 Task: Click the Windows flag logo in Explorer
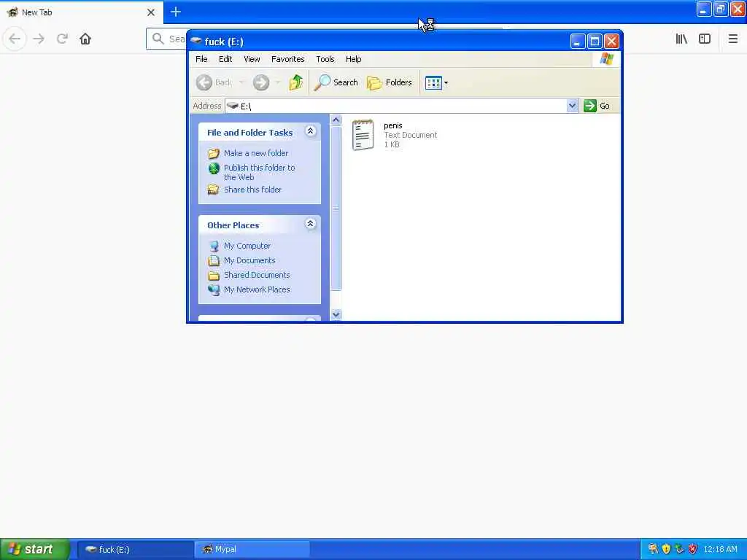[606, 59]
